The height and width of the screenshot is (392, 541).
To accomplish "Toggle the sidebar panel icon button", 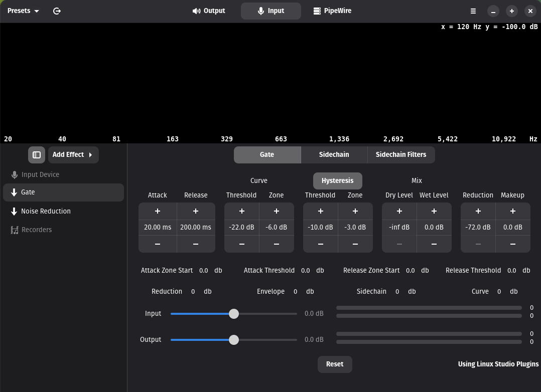I will click(x=37, y=155).
